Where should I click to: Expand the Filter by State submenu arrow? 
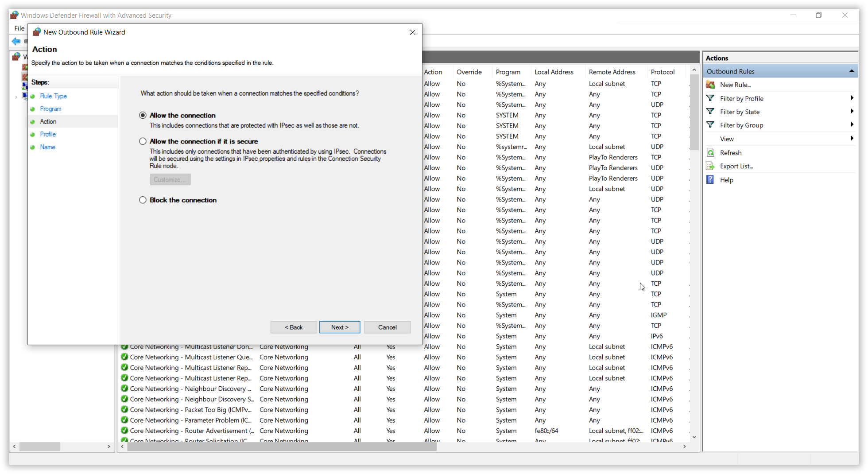tap(852, 111)
